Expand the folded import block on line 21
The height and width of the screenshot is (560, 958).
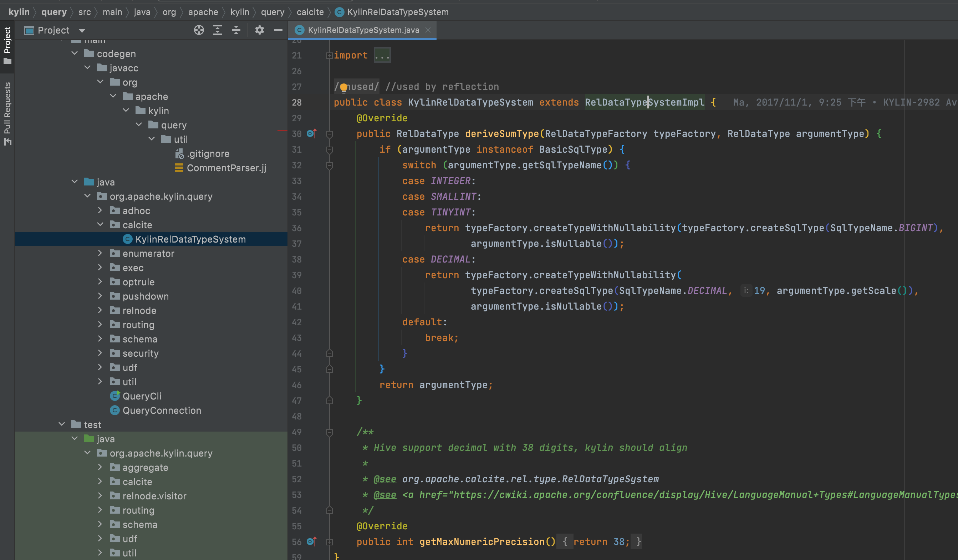click(x=329, y=56)
